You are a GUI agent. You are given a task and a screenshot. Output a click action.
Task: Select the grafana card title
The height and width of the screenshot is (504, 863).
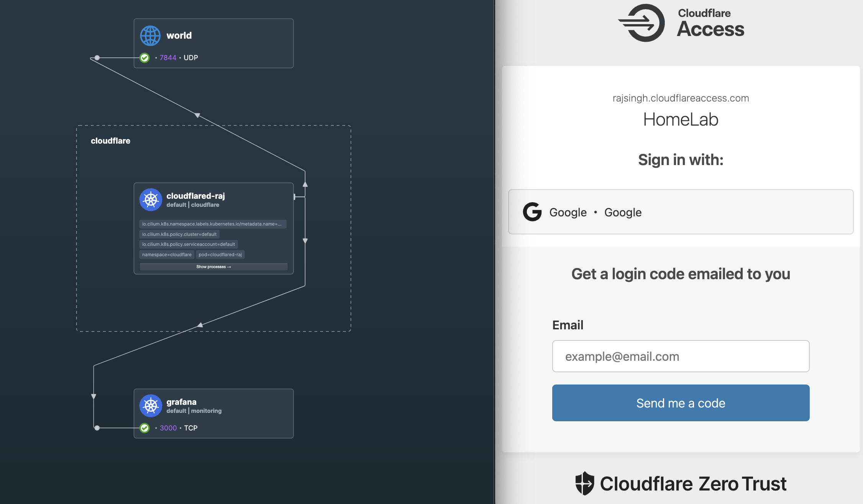[181, 402]
